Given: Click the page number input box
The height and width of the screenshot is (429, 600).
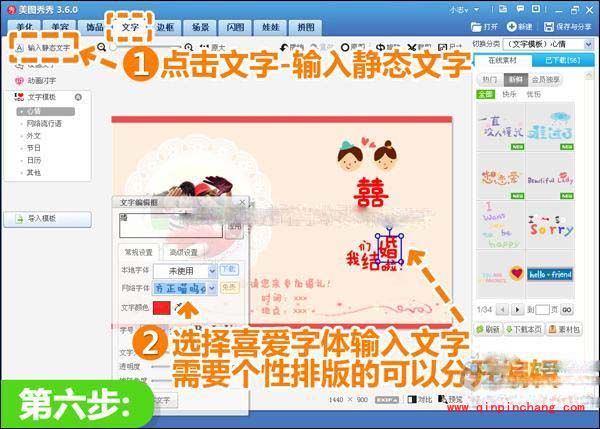Looking at the screenshot, I should tap(542, 310).
